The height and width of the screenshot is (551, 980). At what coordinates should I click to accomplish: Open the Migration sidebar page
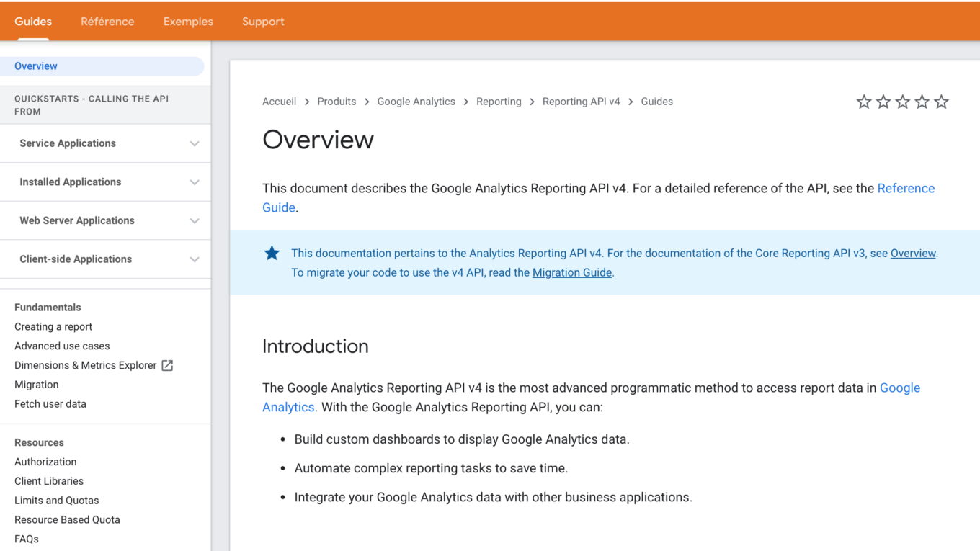37,385
